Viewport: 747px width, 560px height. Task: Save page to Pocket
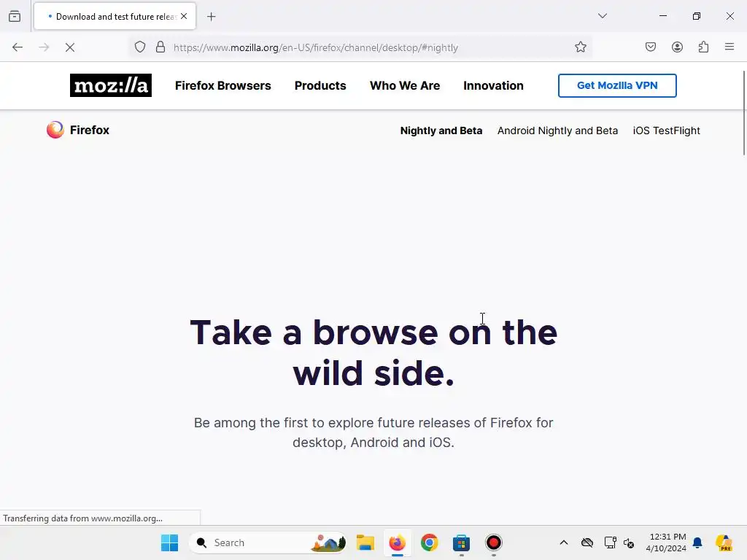pos(650,47)
